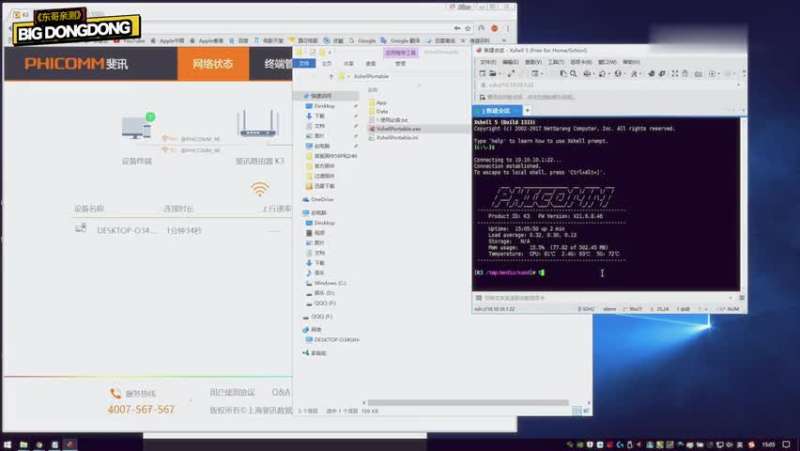This screenshot has width=800, height=451.
Task: Click the orange Wi-Fi icon on PHICOMM page
Action: (260, 189)
